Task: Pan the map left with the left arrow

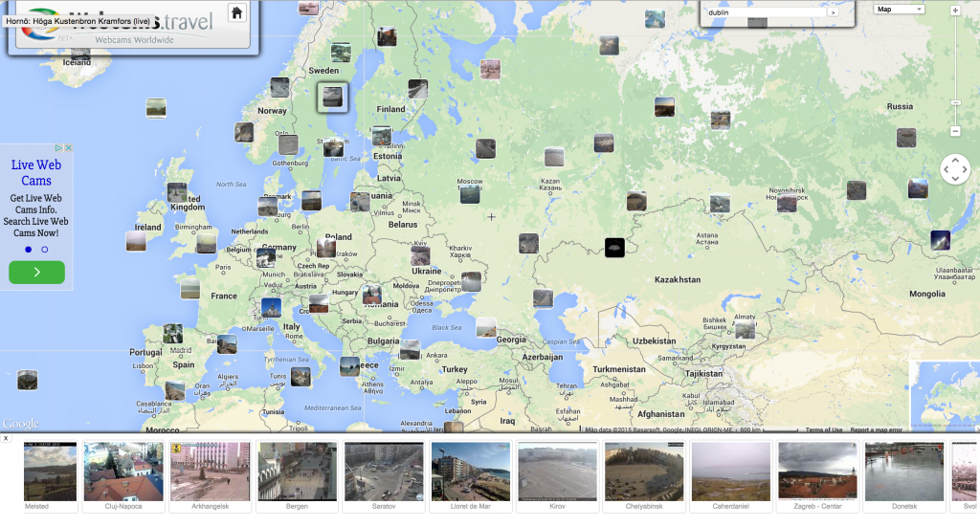Action: tap(946, 169)
